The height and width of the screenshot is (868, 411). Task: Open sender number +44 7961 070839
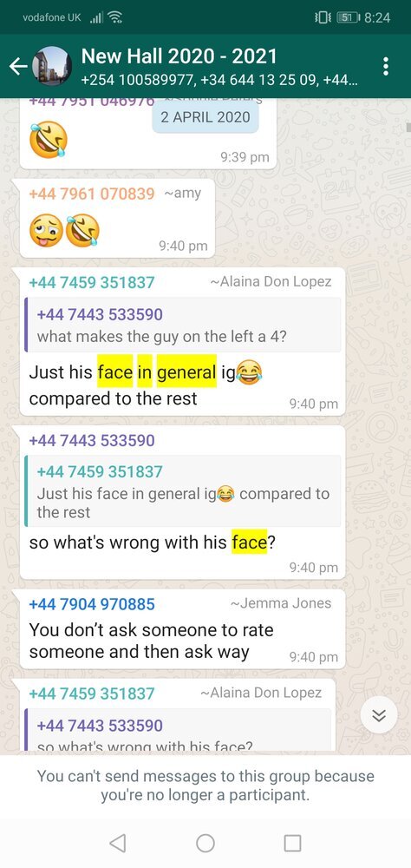pos(91,194)
